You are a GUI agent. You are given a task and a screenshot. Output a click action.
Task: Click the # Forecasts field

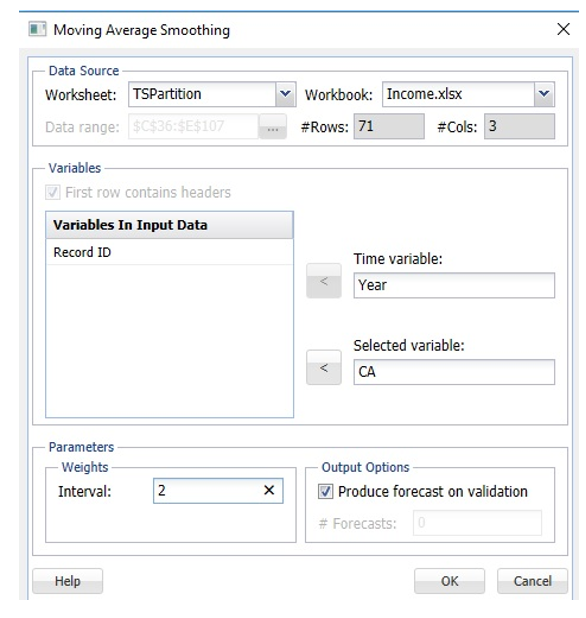[x=477, y=523]
